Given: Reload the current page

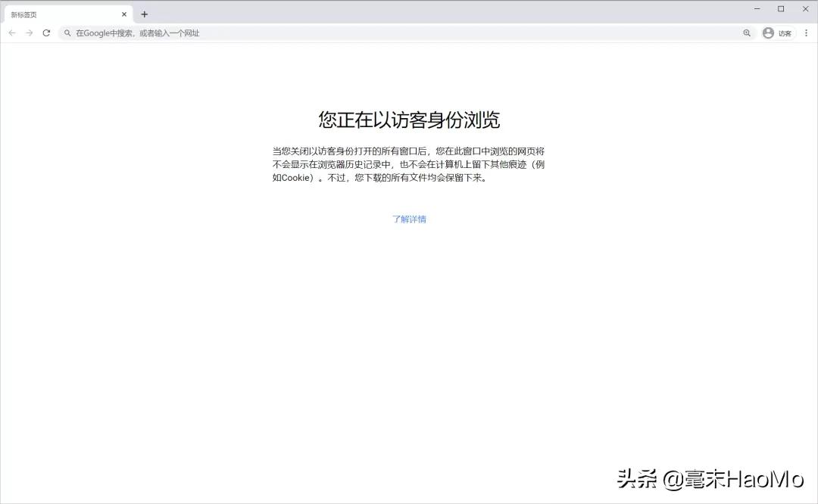Looking at the screenshot, I should 47,33.
